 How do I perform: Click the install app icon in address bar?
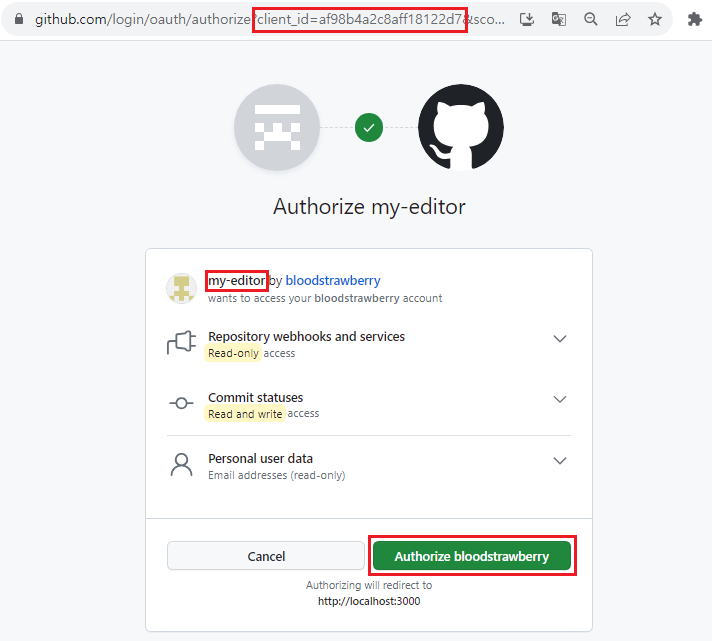pos(527,19)
